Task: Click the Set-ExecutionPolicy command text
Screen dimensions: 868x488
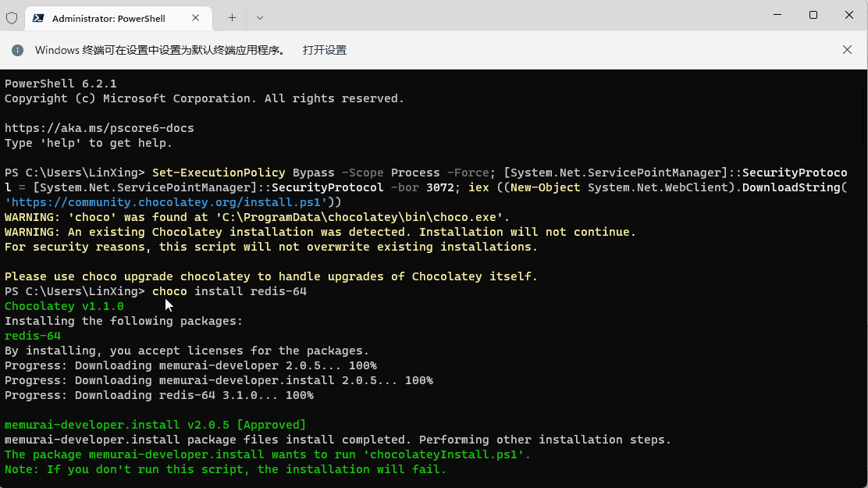Action: (219, 173)
